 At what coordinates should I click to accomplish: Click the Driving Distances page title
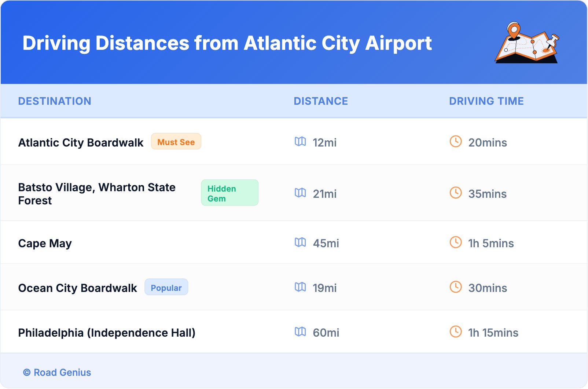[x=227, y=43]
